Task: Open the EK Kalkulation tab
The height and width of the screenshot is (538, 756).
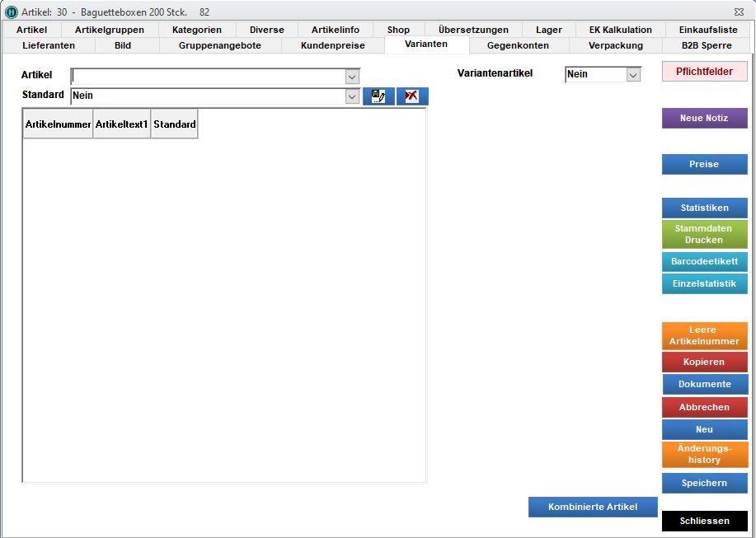Action: [620, 30]
